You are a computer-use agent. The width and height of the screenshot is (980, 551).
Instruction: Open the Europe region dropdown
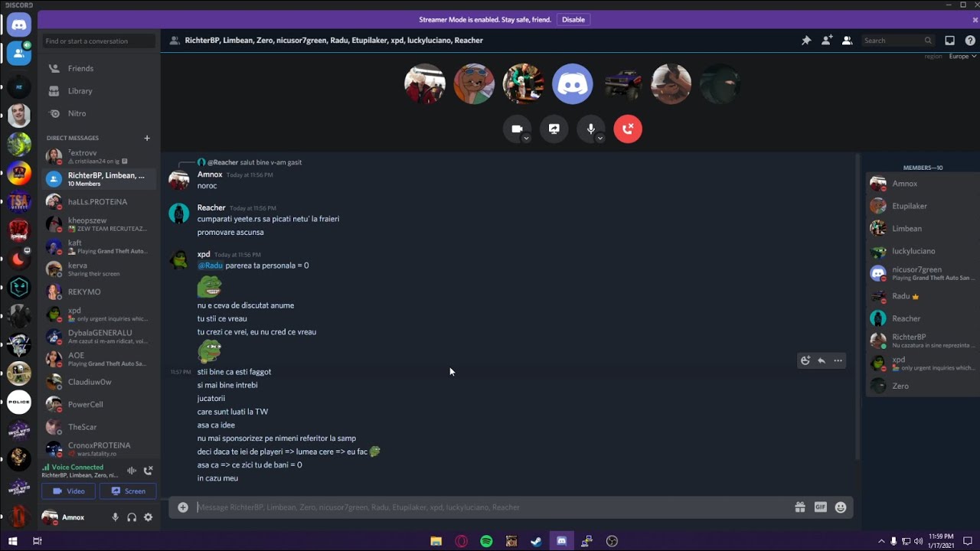point(962,57)
